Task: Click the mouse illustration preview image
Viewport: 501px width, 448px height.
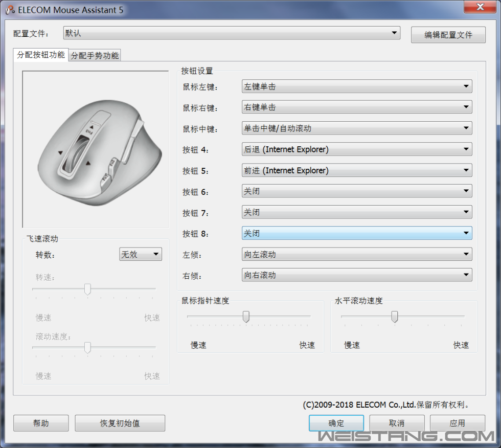Action: pyautogui.click(x=96, y=149)
